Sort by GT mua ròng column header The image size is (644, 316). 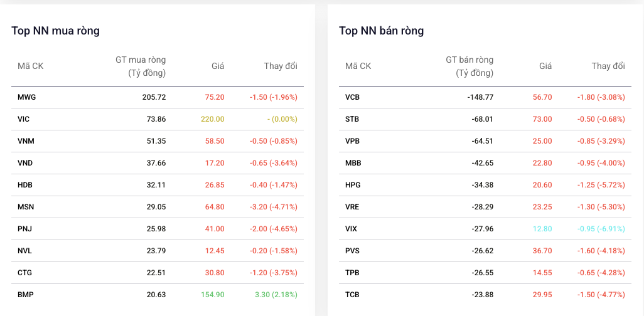[141, 66]
